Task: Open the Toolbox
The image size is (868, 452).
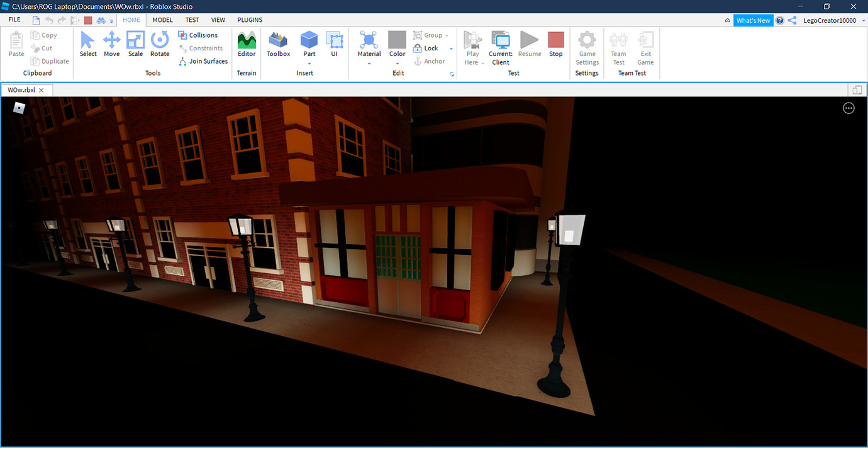Action: point(278,44)
